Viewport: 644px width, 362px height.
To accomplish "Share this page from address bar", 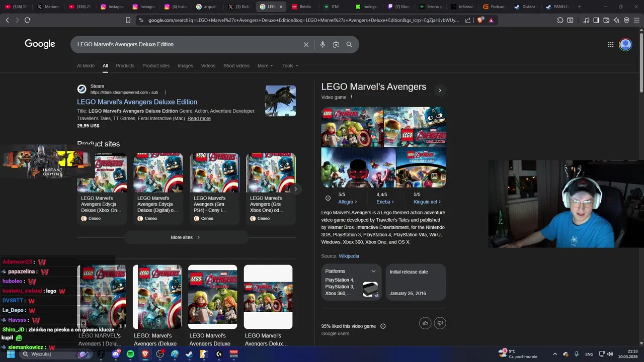I will [468, 20].
